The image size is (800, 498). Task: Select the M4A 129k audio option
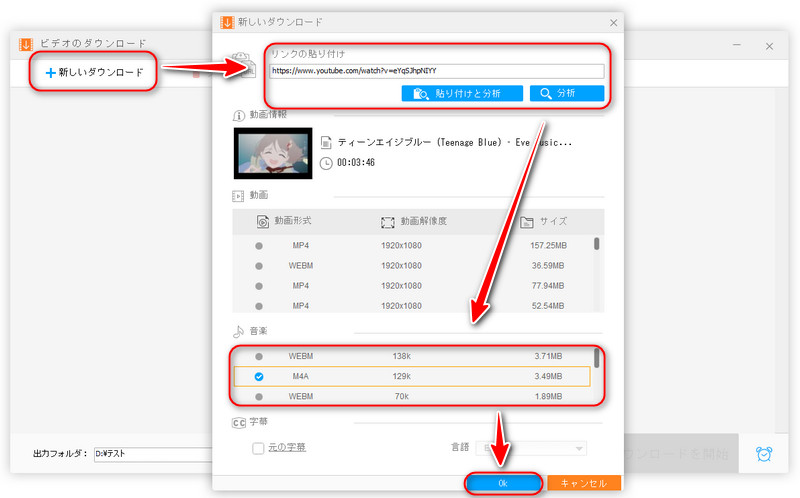[259, 377]
